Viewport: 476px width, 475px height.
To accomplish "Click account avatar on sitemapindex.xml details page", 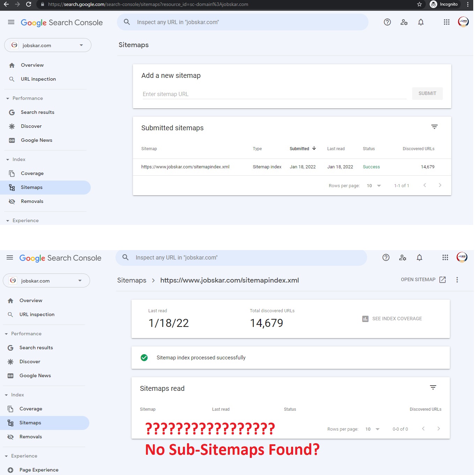I will coord(462,257).
